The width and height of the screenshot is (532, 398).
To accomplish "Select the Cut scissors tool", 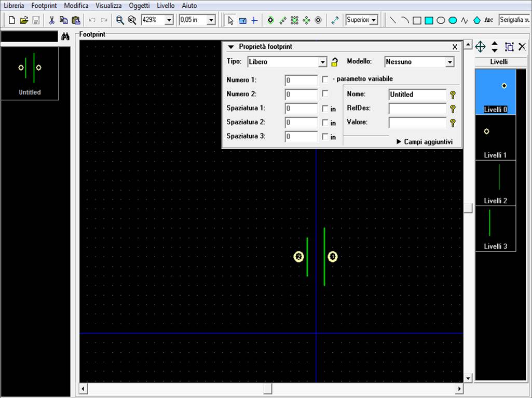I will [x=51, y=20].
